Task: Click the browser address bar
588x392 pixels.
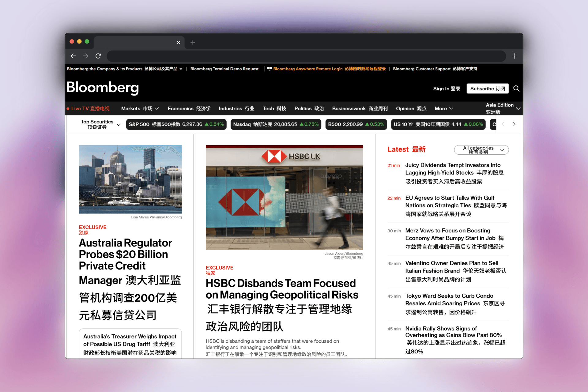Action: (306, 56)
